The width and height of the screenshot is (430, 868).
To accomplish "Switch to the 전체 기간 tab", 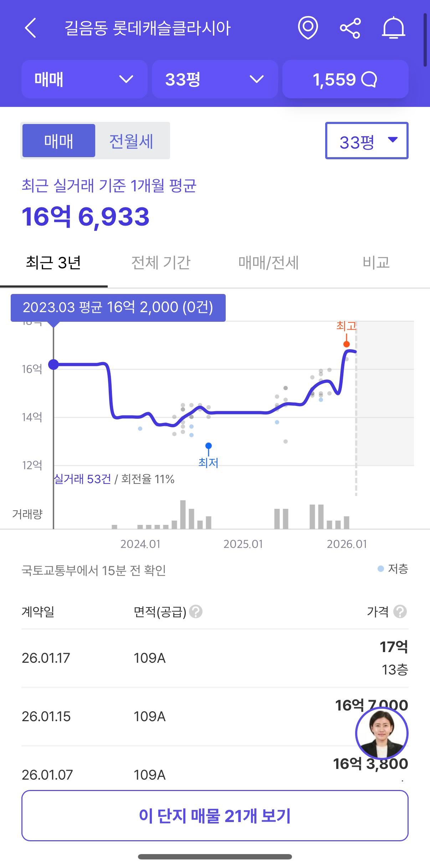I will pos(161,263).
